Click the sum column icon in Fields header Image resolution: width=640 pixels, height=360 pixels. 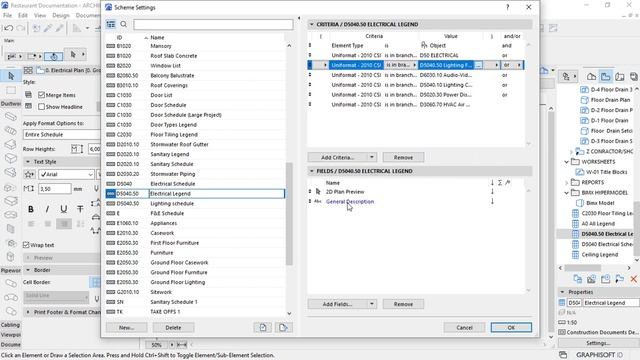[x=500, y=183]
